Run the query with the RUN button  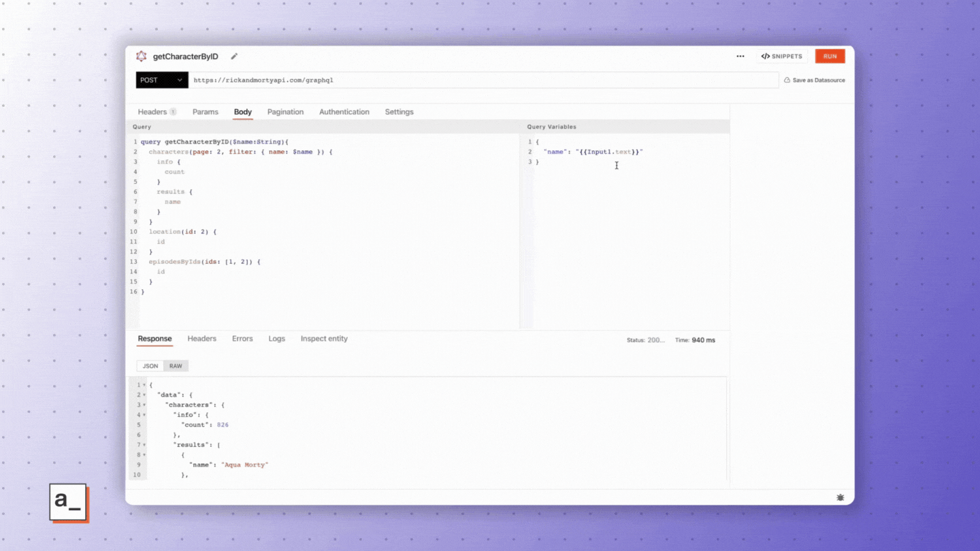(x=830, y=56)
